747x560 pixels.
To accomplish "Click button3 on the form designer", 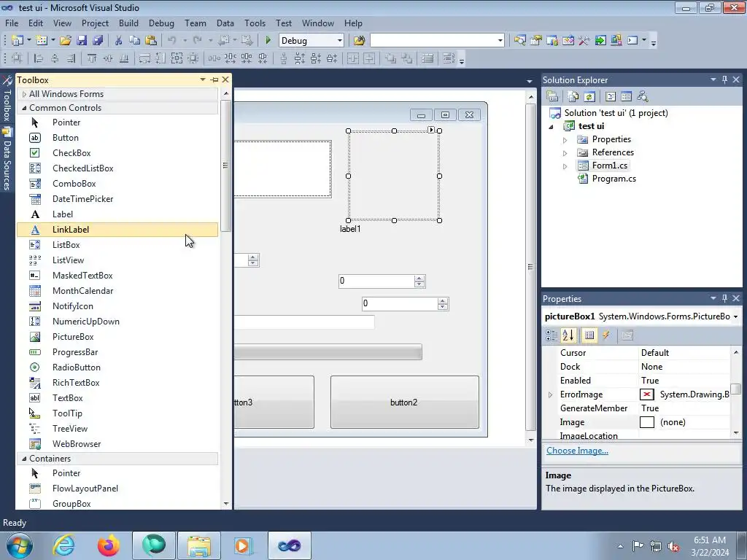I will pos(274,402).
